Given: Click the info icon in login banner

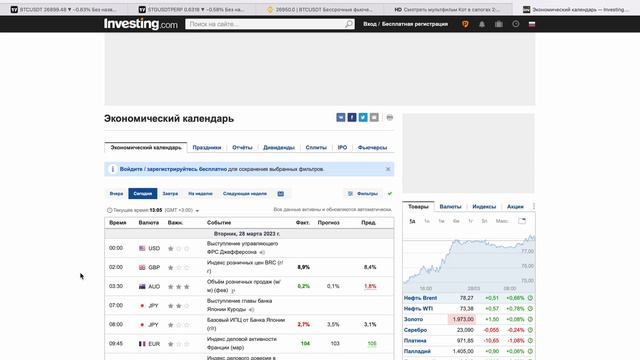Looking at the screenshot, I should tap(112, 169).
